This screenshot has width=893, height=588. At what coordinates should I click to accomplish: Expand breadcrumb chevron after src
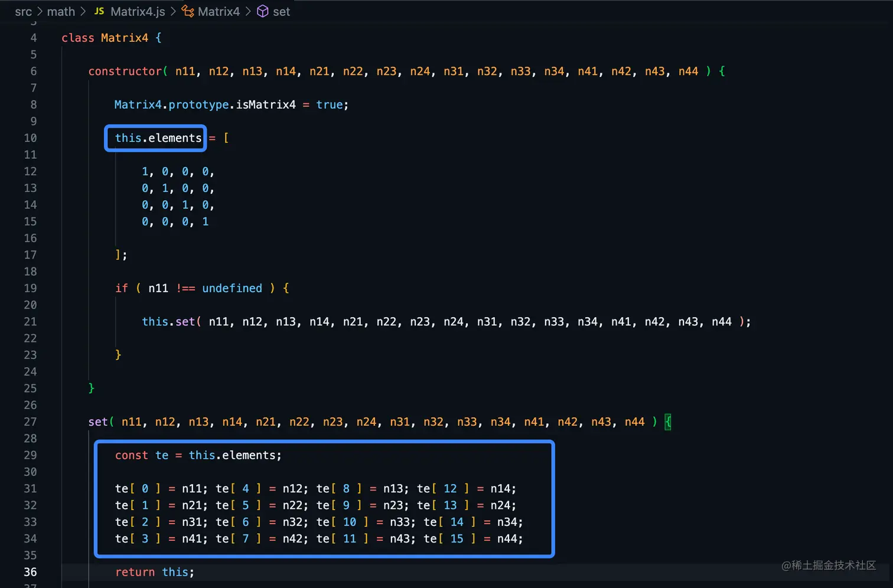click(x=40, y=12)
